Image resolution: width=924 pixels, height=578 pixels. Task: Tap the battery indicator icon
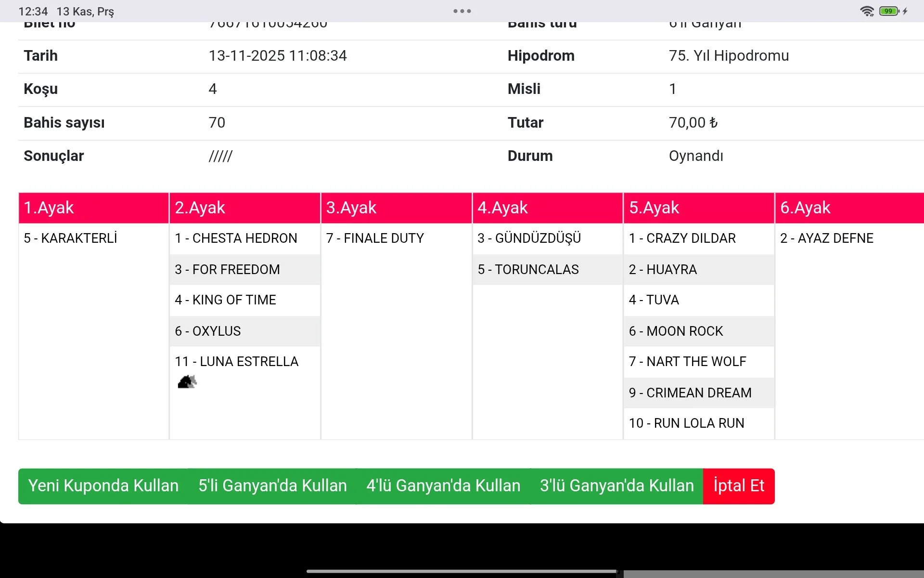point(889,11)
